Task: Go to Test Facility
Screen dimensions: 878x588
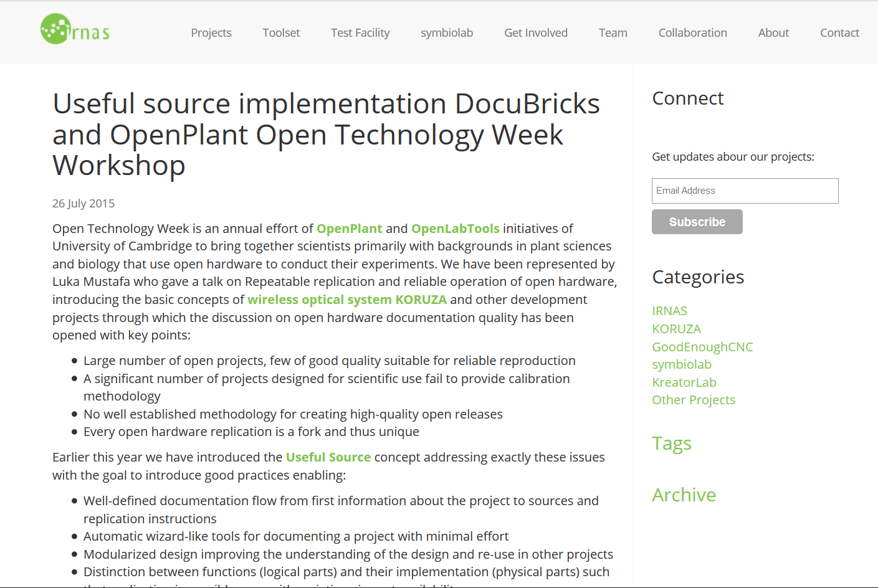Action: point(360,33)
